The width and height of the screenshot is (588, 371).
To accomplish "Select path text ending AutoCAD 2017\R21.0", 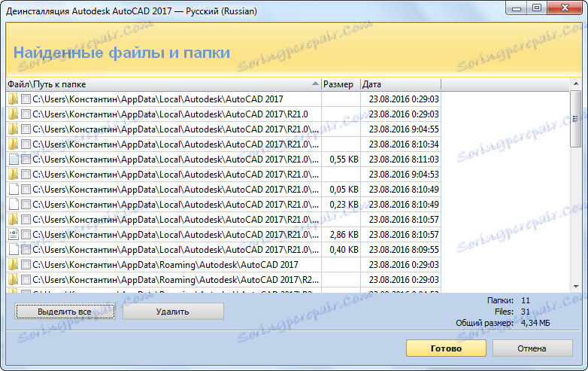I will [170, 114].
